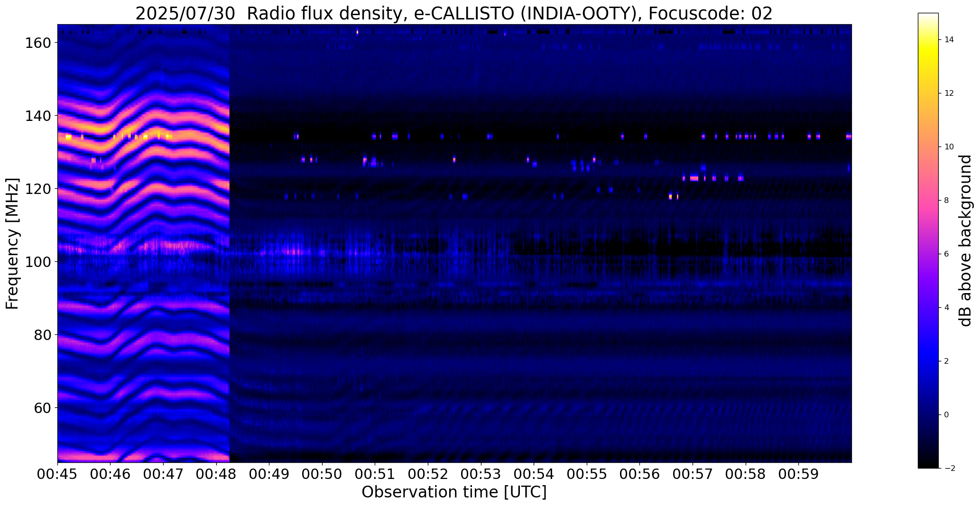Click the 00:58 time tick label
This screenshot has height=506, width=980.
746,474
